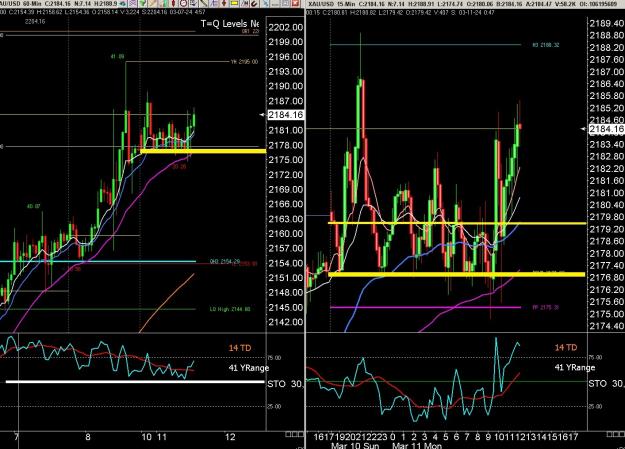Screen dimensions: 625x449
Task: Click the highlighted 2184.16 price on right axis
Action: [607, 129]
